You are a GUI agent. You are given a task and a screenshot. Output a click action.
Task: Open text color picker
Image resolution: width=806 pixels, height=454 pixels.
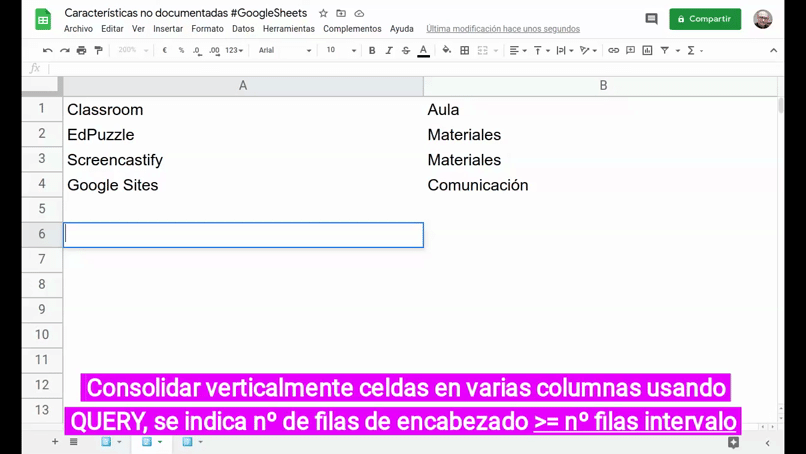(423, 50)
